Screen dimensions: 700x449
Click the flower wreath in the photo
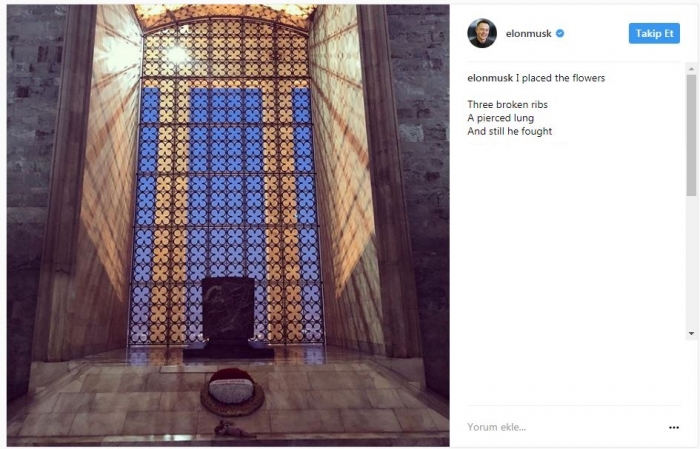pyautogui.click(x=232, y=392)
